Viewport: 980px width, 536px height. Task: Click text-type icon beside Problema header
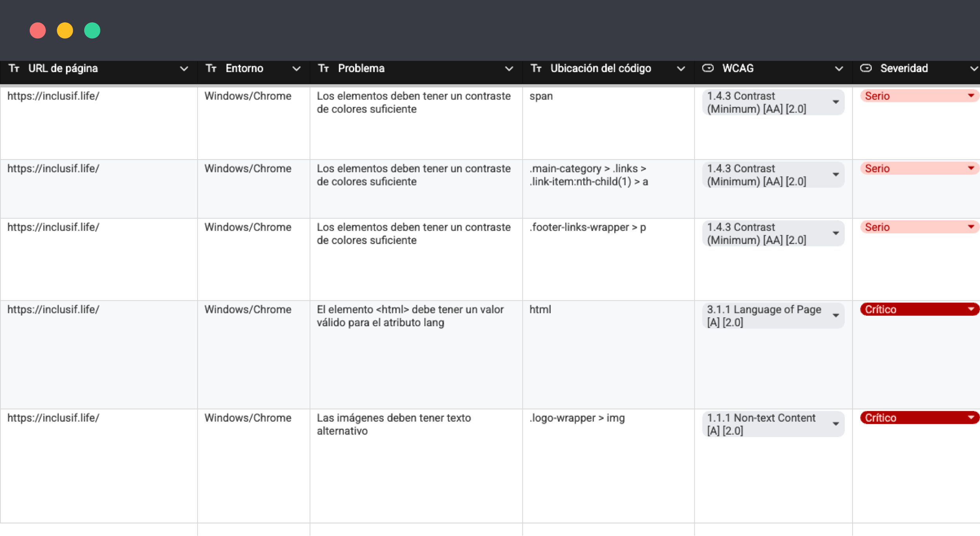(x=323, y=69)
